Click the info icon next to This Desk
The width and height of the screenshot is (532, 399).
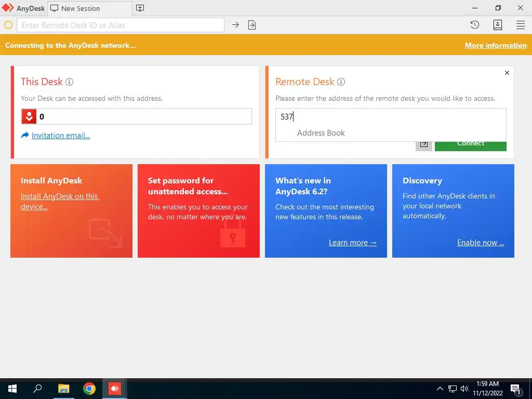(x=69, y=82)
